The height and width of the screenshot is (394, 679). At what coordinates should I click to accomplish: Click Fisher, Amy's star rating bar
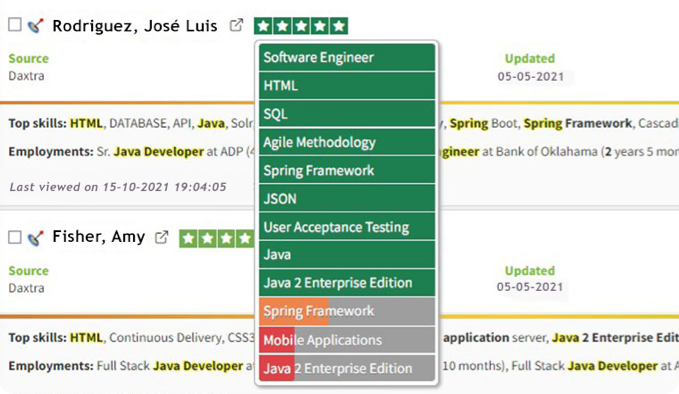(217, 238)
